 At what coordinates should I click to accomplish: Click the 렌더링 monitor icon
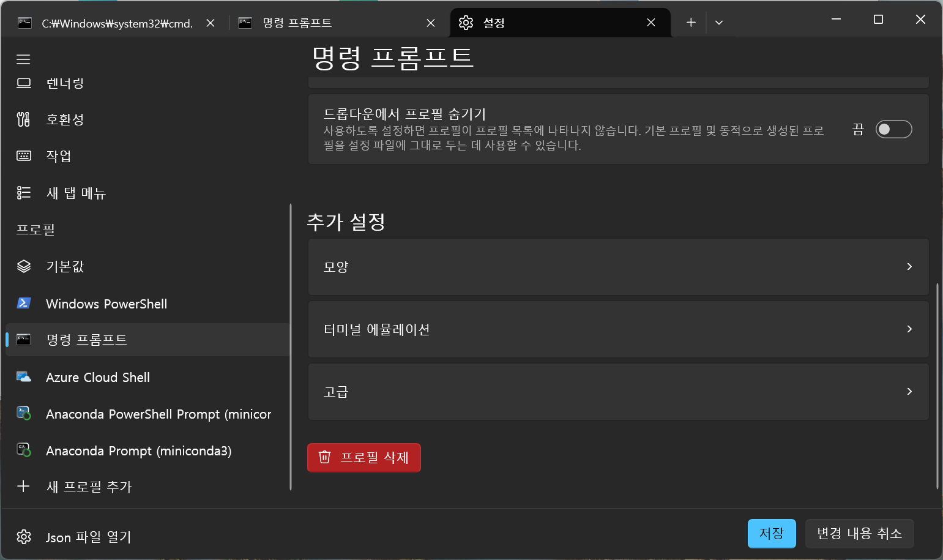click(24, 83)
